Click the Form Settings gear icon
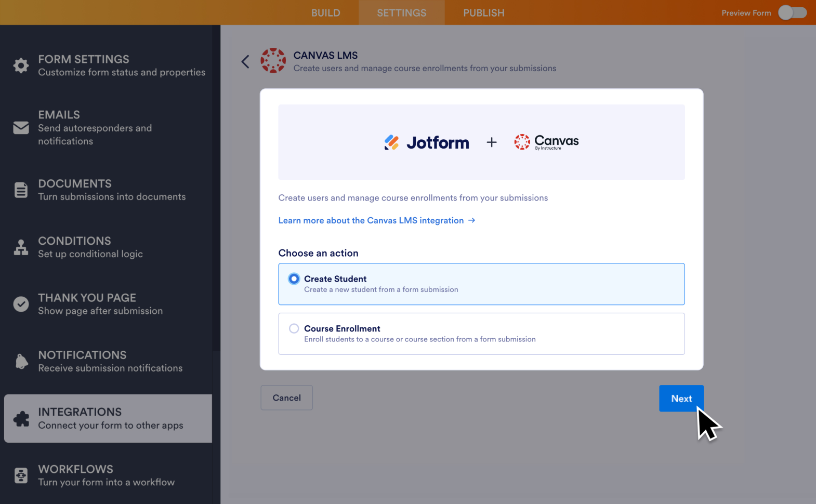This screenshot has height=504, width=816. pyautogui.click(x=21, y=65)
